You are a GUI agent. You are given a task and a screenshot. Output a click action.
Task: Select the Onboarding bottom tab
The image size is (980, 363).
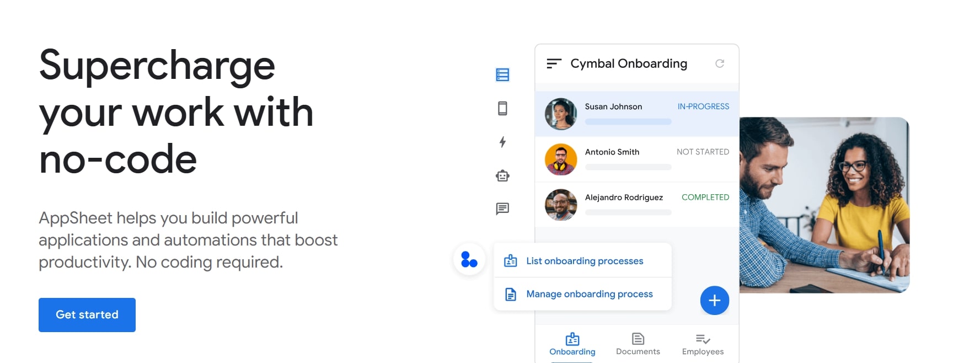click(572, 344)
